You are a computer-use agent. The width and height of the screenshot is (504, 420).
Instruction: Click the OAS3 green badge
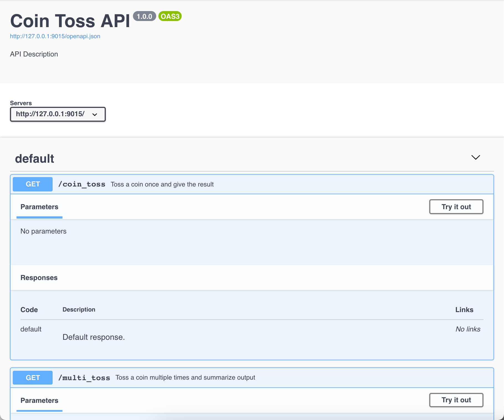click(170, 16)
